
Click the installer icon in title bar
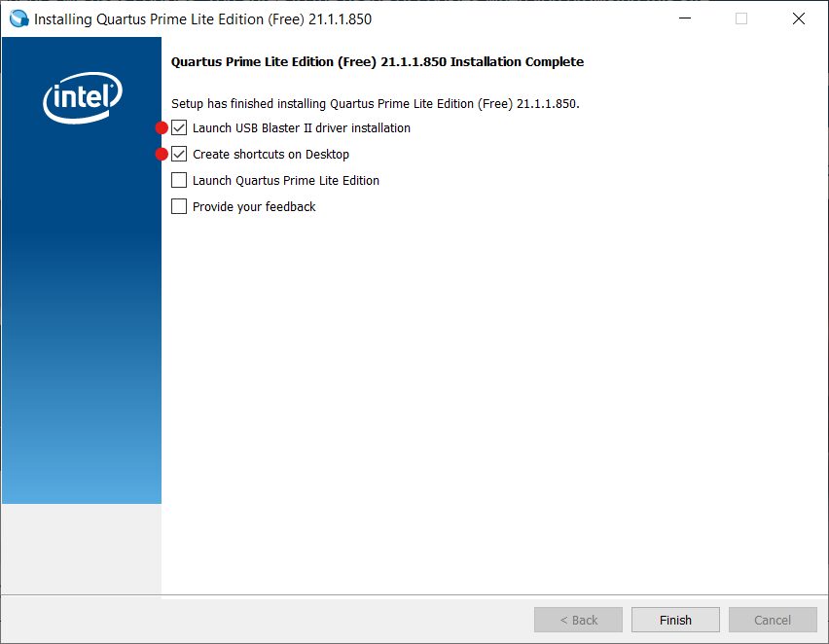pos(19,19)
